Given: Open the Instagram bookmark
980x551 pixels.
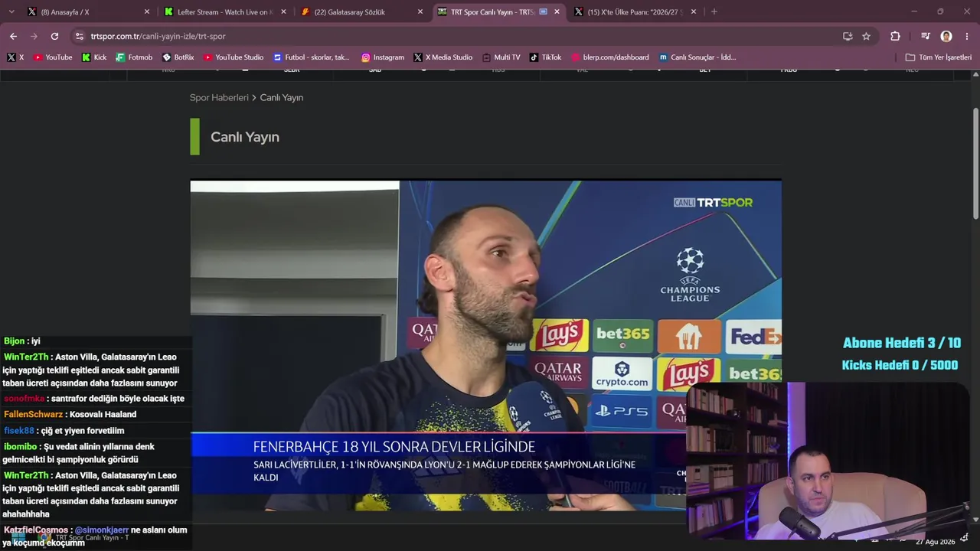Looking at the screenshot, I should (383, 57).
